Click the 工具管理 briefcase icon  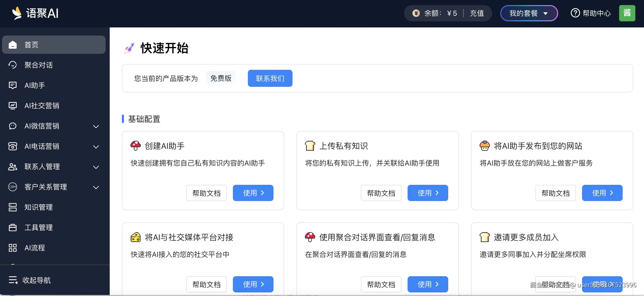click(13, 227)
